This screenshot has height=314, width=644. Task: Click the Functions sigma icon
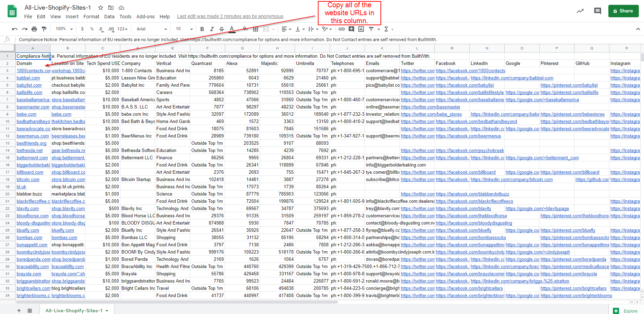[x=386, y=29]
